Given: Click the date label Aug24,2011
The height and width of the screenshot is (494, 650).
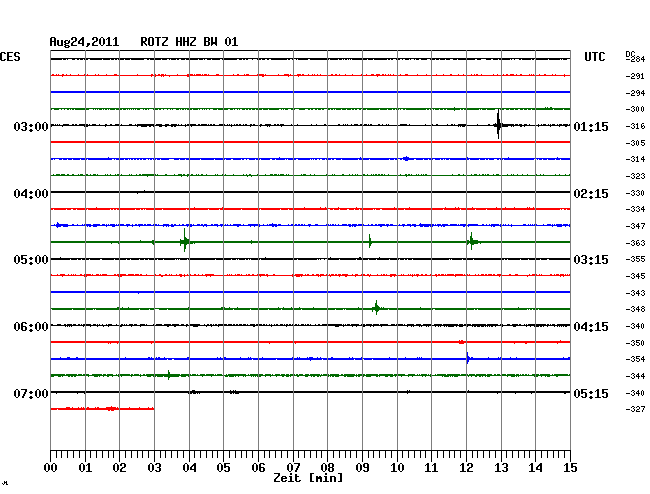Looking at the screenshot, I should coord(84,42).
